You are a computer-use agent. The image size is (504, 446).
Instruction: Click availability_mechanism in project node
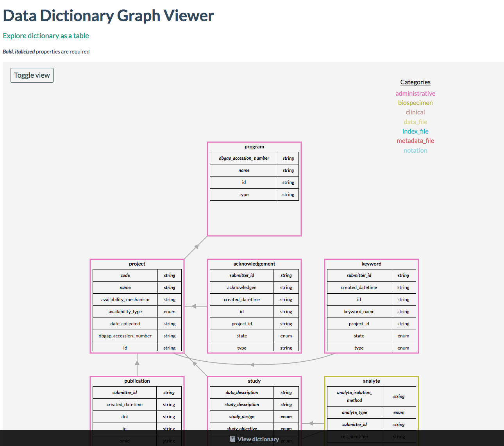[125, 300]
